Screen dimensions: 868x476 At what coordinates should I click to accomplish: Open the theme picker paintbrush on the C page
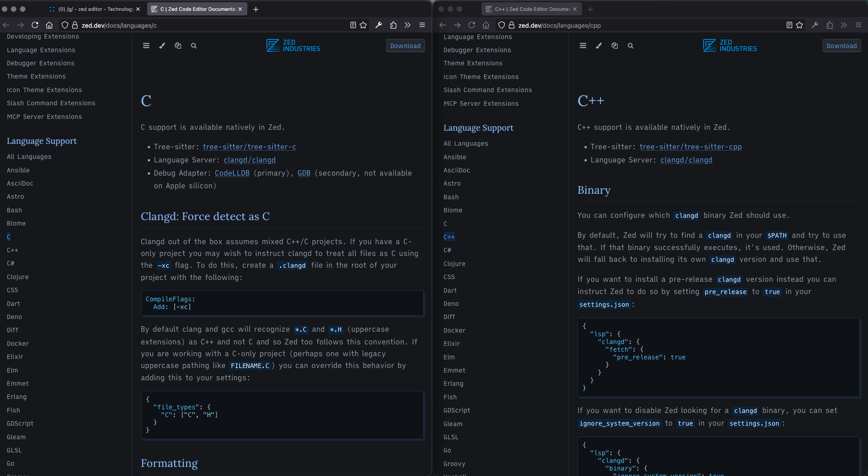click(x=162, y=46)
